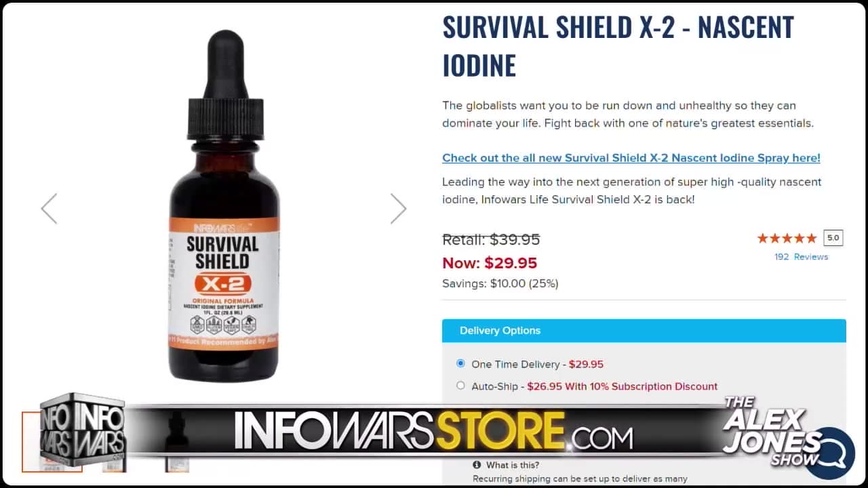Image resolution: width=868 pixels, height=488 pixels.
Task: Open 'What is this?' auto-ship explanation
Action: [513, 465]
